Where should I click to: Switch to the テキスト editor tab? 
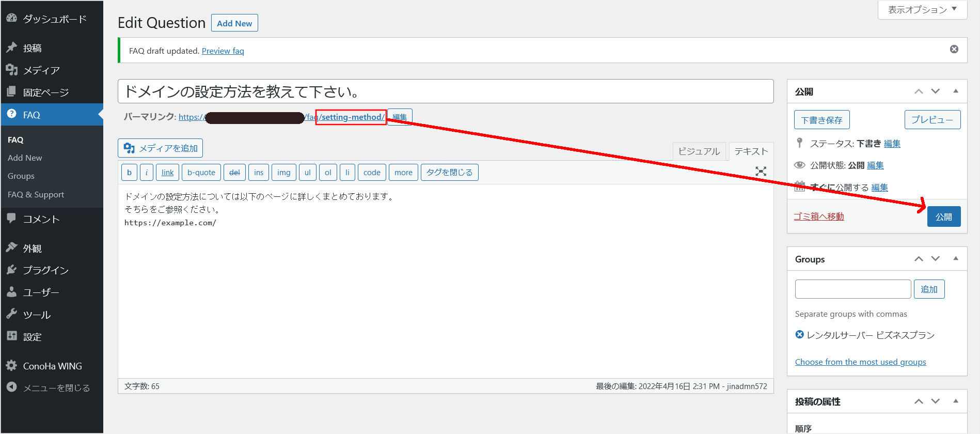point(751,151)
